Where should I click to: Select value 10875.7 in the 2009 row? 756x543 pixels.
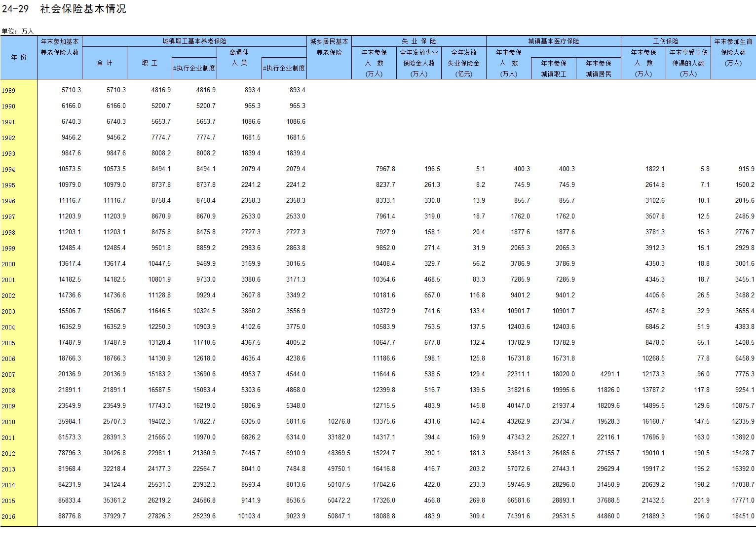tap(743, 406)
